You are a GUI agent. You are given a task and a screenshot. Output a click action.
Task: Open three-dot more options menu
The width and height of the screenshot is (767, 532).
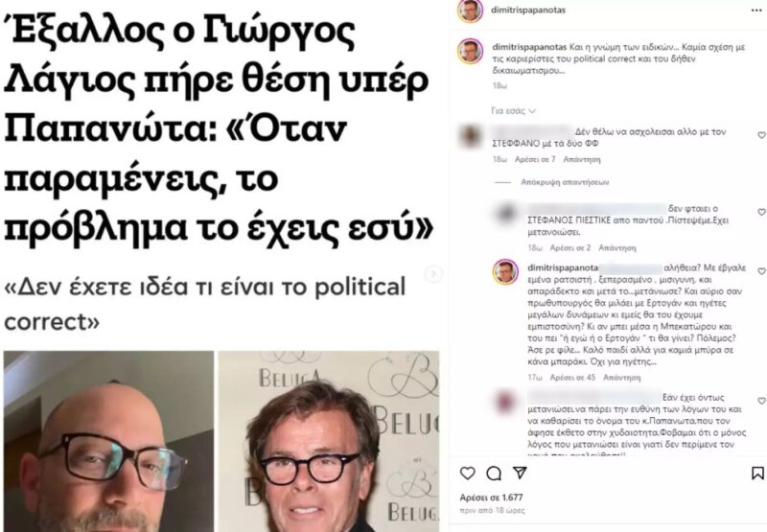(756, 11)
